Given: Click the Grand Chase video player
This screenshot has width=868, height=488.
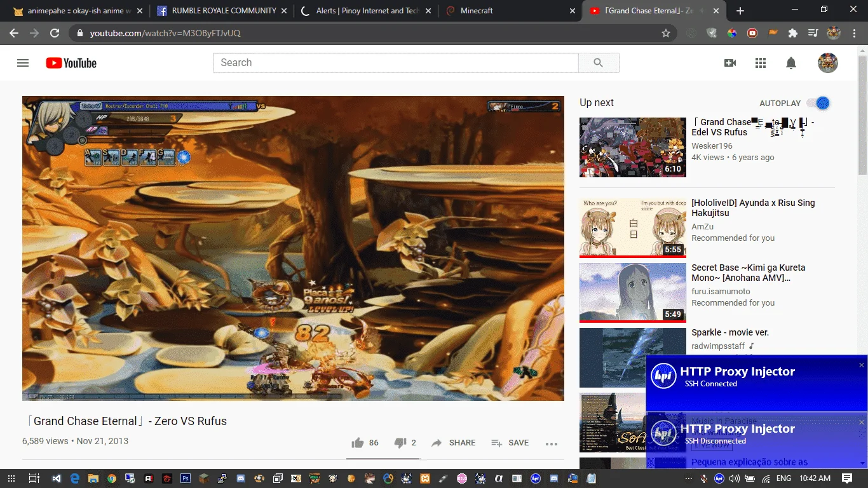Looking at the screenshot, I should click(x=293, y=248).
